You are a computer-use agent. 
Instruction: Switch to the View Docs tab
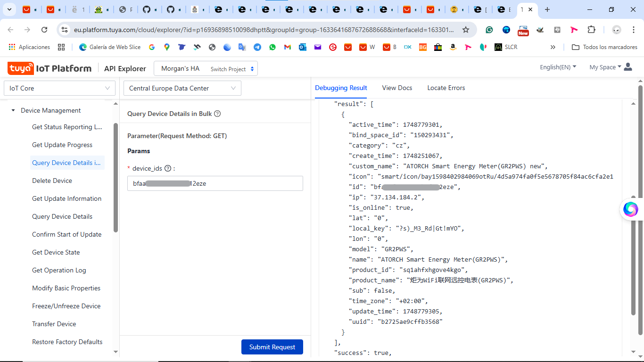coord(397,88)
